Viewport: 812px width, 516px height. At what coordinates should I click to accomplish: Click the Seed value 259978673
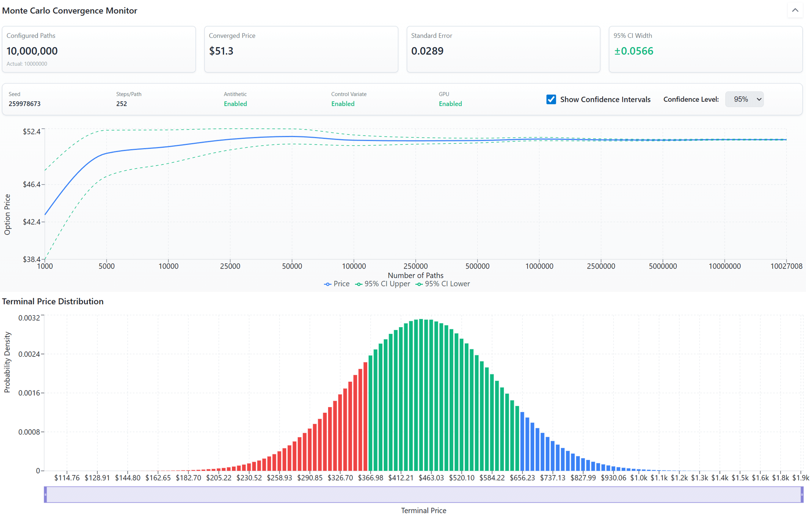coord(24,103)
